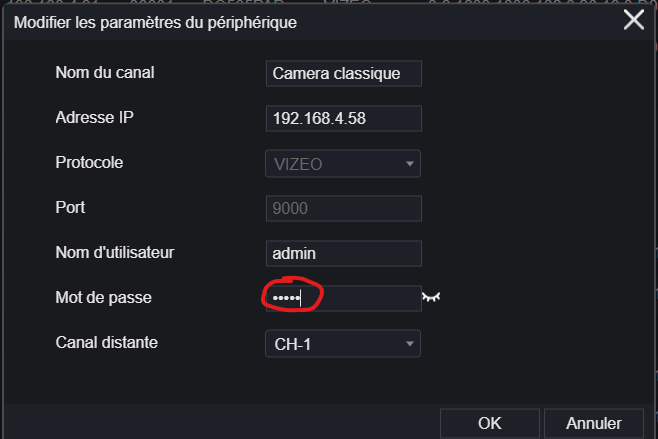Image resolution: width=658 pixels, height=439 pixels.
Task: Open the CH-1 remote channel selector
Action: [343, 344]
